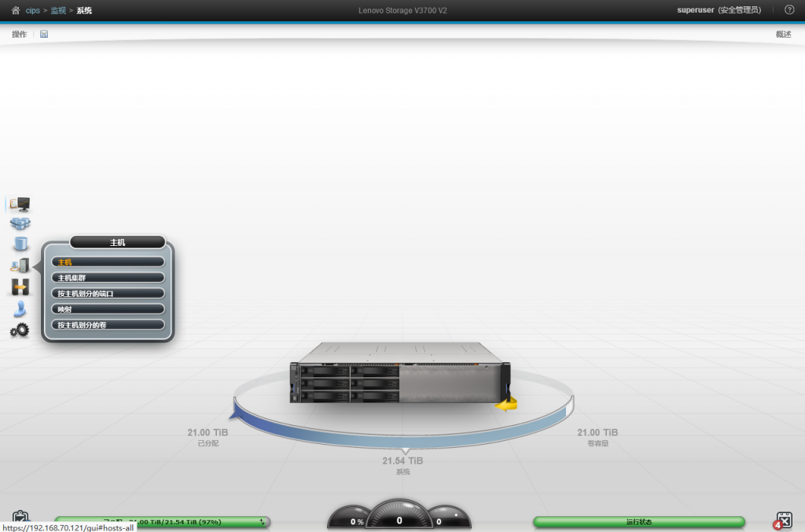Open the Copy Services icon
Viewport: 805px width, 532px height.
coord(20,288)
